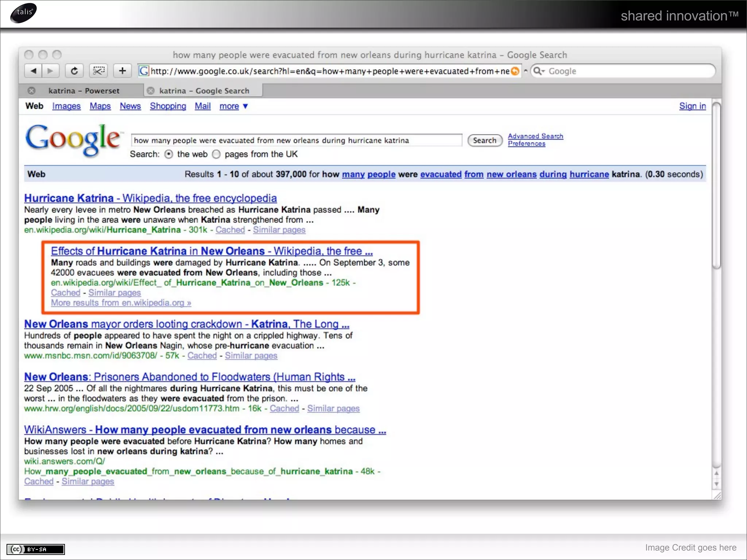Click the orange RSS snapback icon in address bar
The image size is (747, 560).
(515, 71)
